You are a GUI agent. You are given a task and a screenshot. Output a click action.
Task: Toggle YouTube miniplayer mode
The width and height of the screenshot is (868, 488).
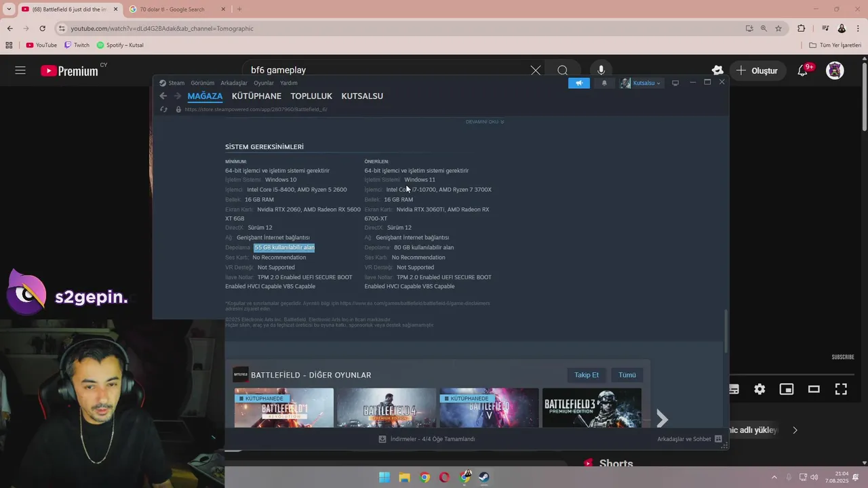click(787, 389)
